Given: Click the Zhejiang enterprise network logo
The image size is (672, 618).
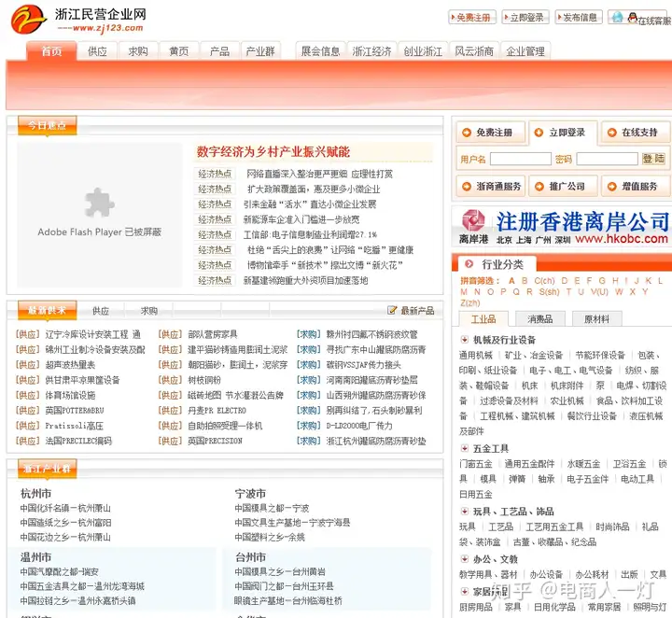Looking at the screenshot, I should point(28,20).
